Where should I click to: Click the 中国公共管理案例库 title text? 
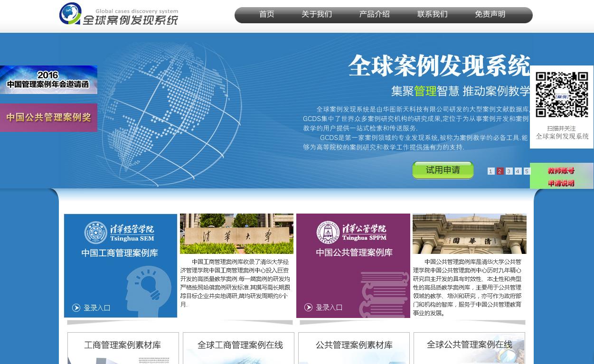coord(354,252)
